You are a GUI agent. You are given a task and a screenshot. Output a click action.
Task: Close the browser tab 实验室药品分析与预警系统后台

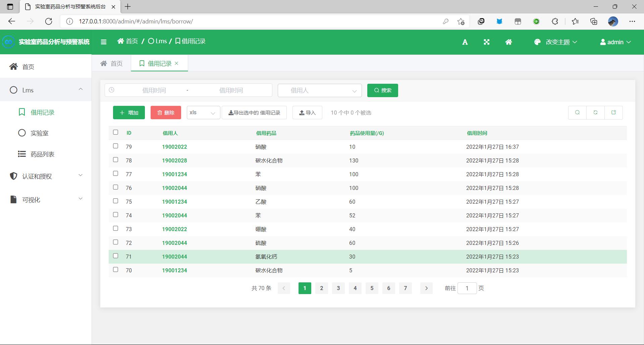click(113, 6)
